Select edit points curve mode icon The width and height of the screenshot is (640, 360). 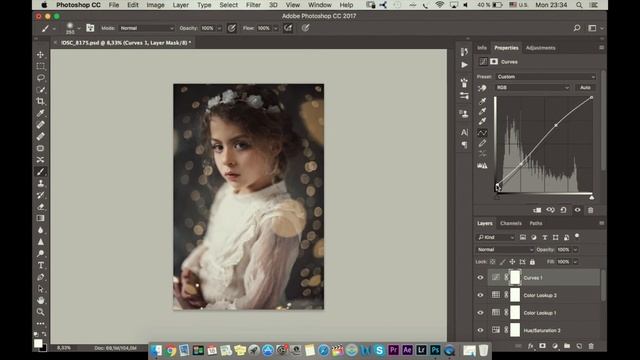(x=482, y=133)
